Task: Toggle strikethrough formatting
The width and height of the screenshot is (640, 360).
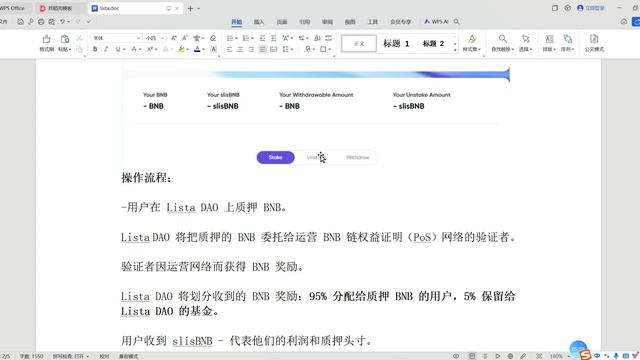Action: point(133,49)
